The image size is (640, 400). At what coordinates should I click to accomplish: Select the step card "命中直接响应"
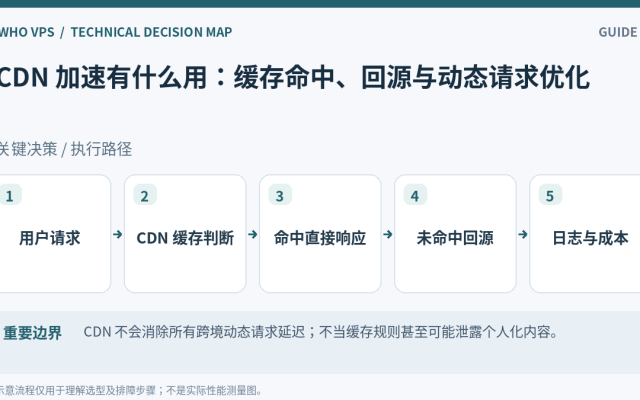(x=320, y=234)
